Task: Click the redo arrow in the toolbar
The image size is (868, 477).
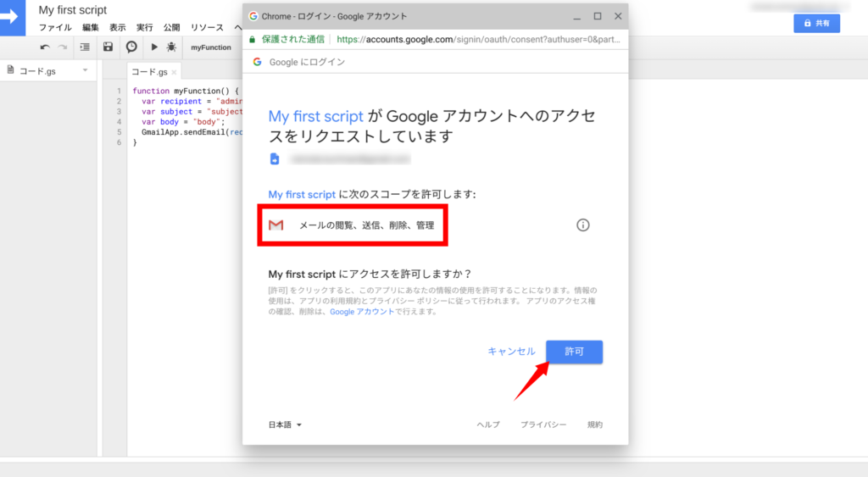Action: coord(62,47)
